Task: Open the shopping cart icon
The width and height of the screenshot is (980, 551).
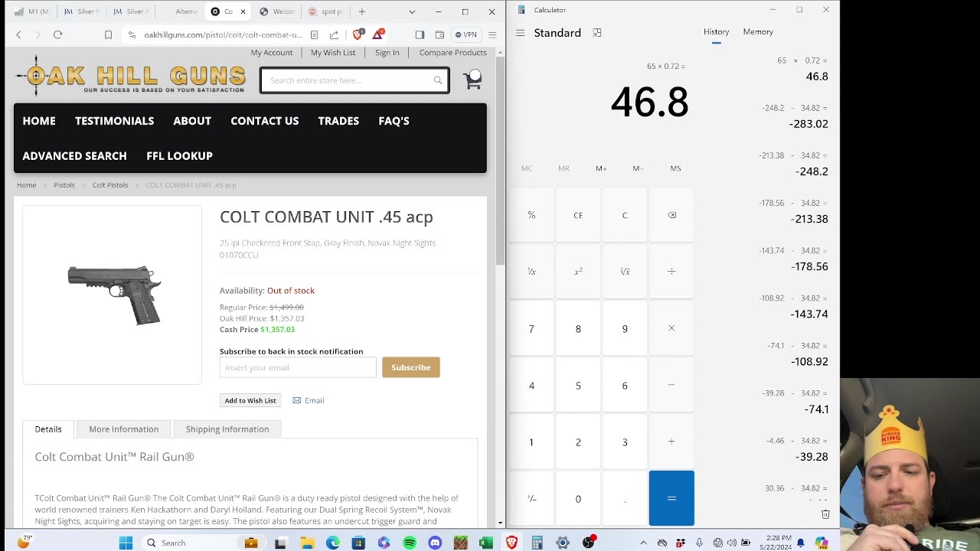Action: tap(473, 80)
